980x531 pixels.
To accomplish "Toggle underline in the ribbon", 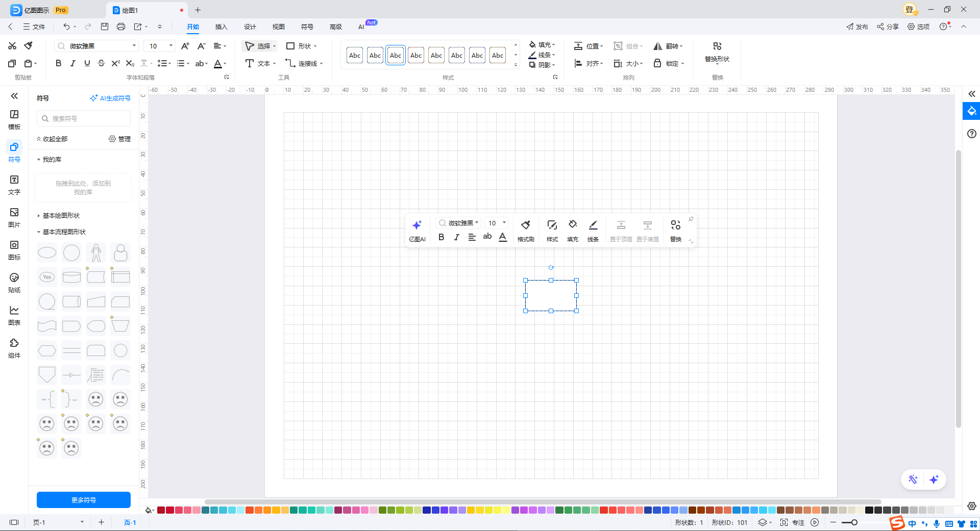I will [87, 63].
